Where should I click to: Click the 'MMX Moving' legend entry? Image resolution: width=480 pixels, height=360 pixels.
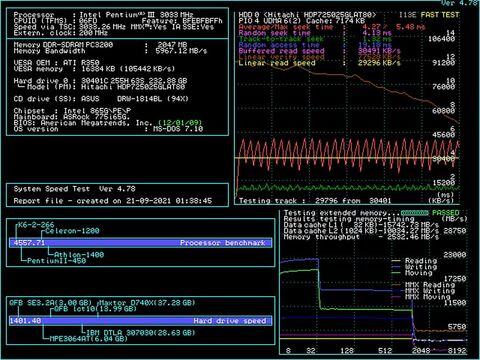pyautogui.click(x=421, y=297)
